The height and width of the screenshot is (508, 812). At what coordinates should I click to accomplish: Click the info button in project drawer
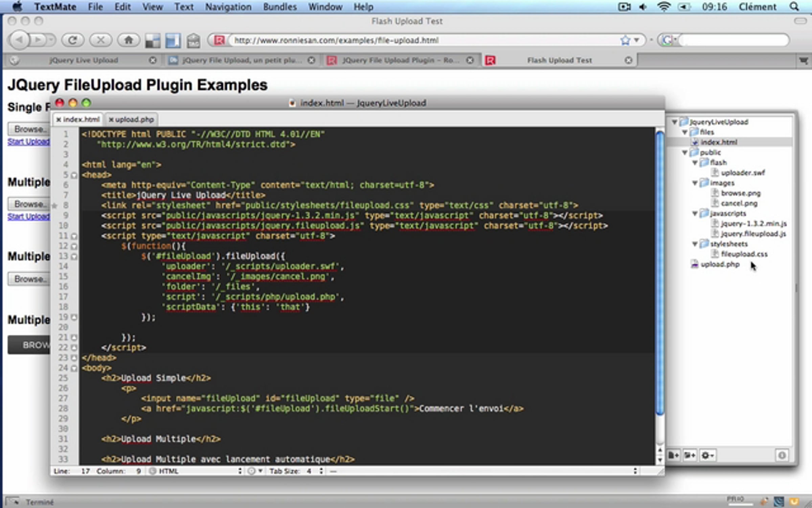click(x=782, y=455)
